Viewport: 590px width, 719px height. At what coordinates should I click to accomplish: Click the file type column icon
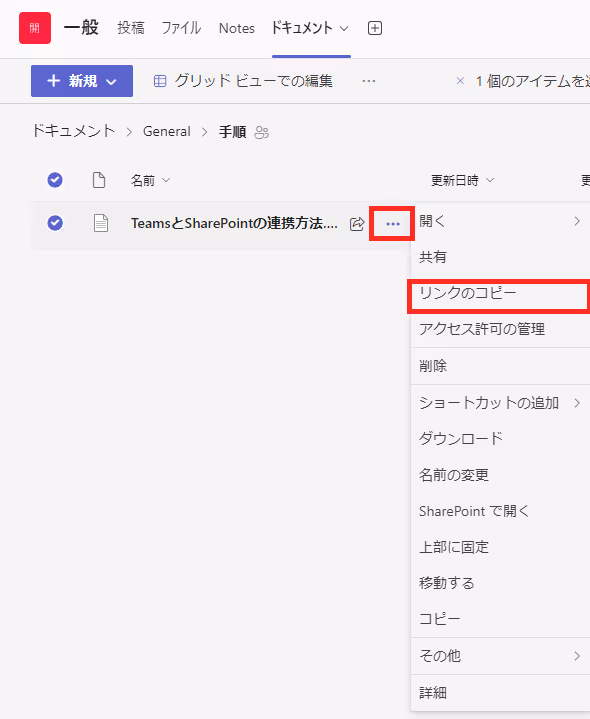99,180
